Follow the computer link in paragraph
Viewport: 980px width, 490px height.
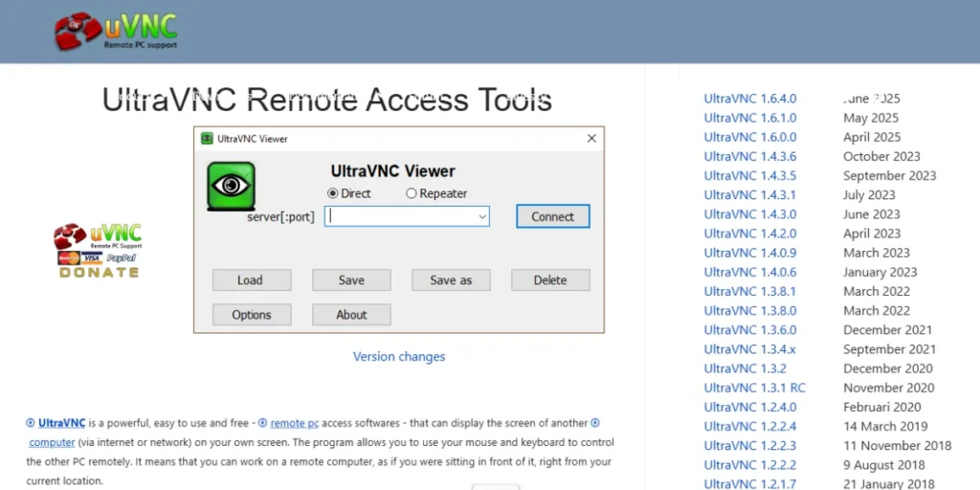point(52,442)
